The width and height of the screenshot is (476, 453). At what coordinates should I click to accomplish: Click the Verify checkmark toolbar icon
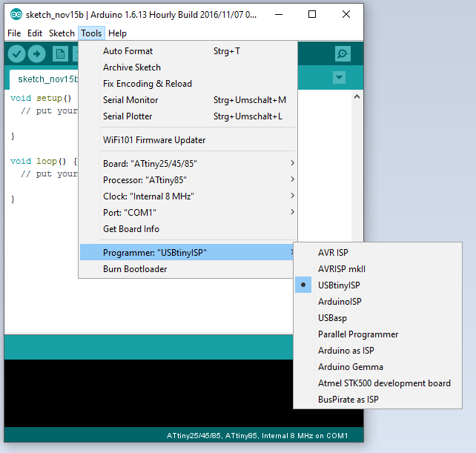tap(16, 54)
